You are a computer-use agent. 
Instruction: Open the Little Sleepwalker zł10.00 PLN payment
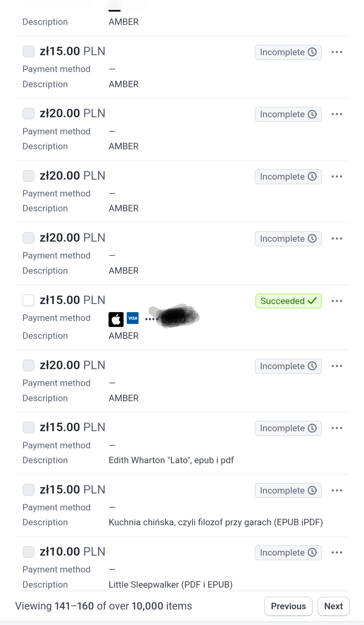click(x=72, y=552)
